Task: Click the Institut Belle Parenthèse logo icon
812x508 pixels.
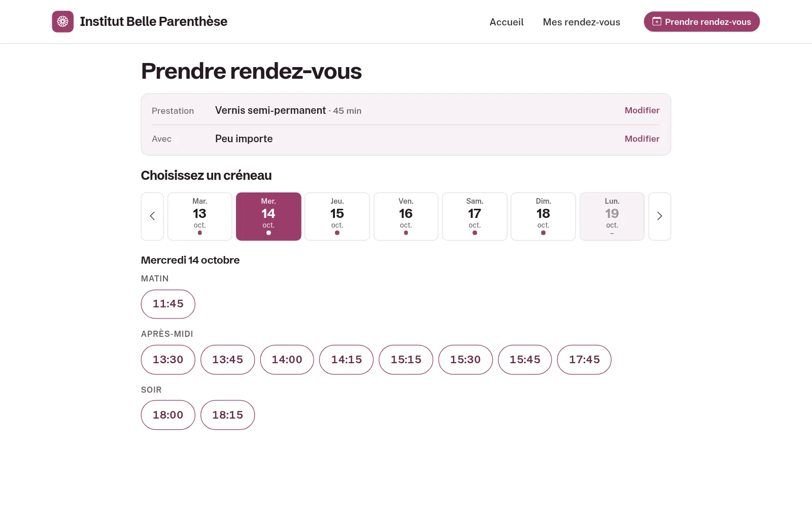Action: (62, 22)
